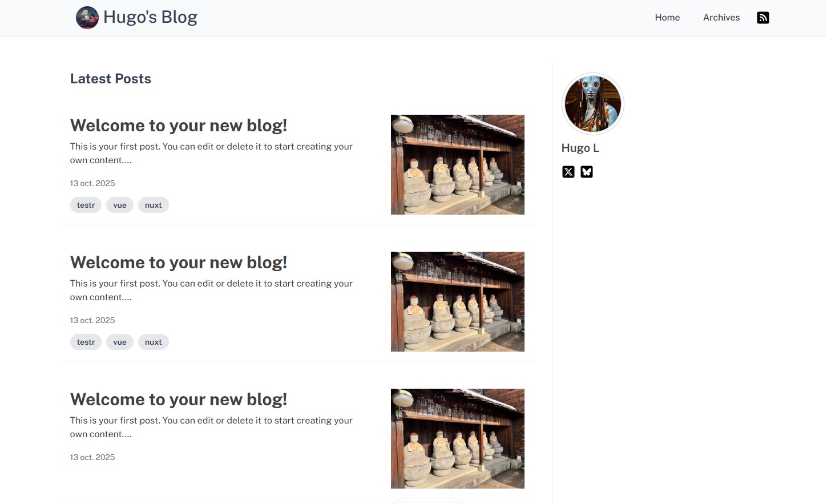Click the Hugo's Blog site title
The width and height of the screenshot is (827, 504).
(x=150, y=17)
